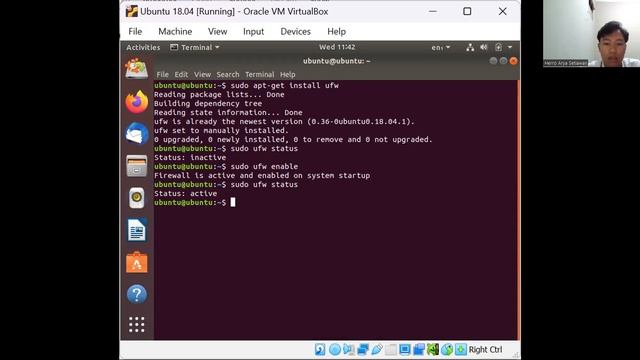This screenshot has height=360, width=640.
Task: Open Rhythmbox speaker icon in dock
Action: coord(137,198)
